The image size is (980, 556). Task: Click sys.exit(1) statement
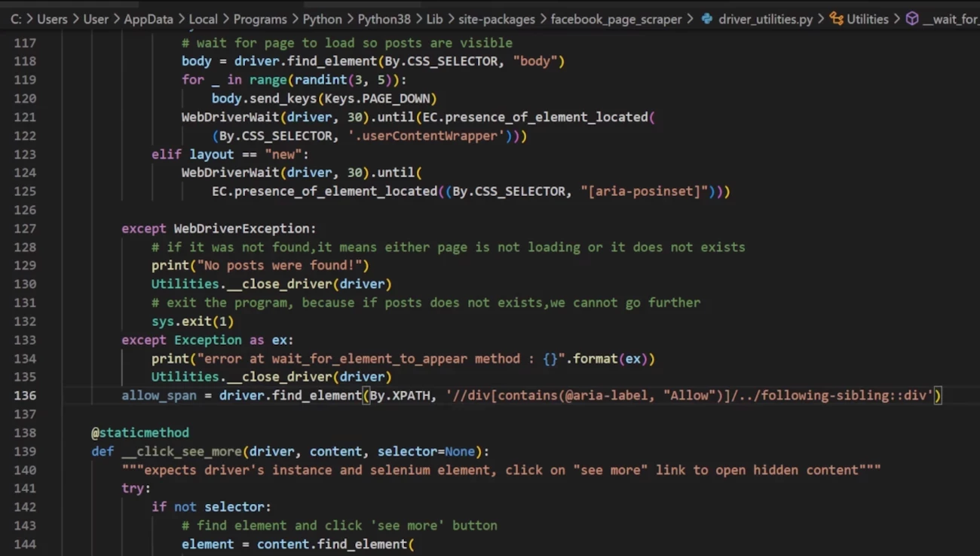192,321
